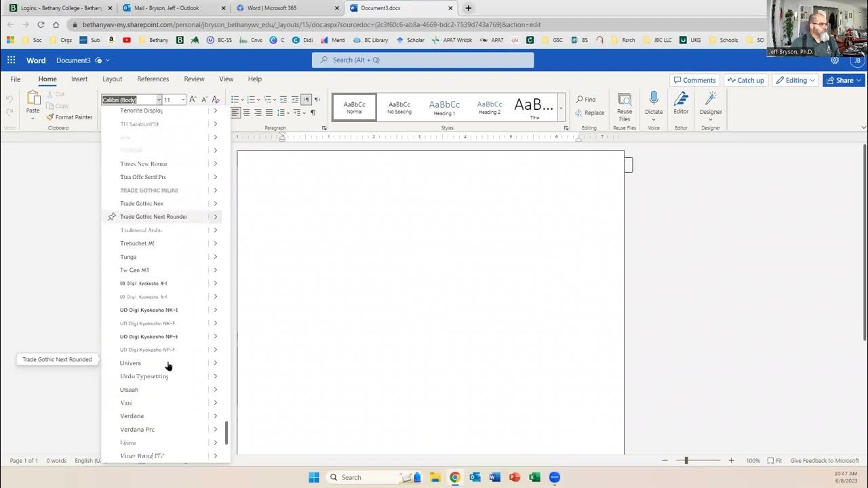Open Word from the Windows taskbar
This screenshot has height=488, width=868.
(494, 477)
